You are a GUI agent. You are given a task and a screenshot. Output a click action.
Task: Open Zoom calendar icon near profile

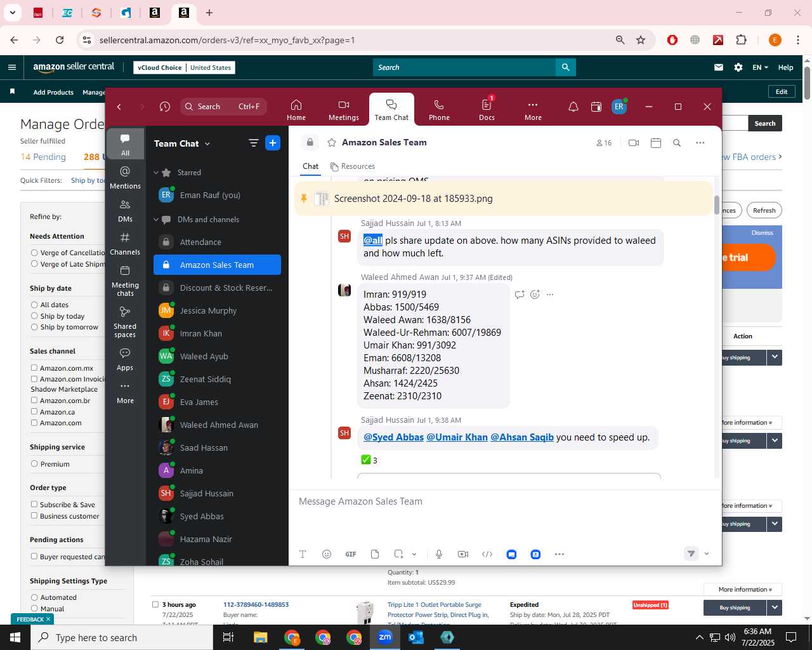596,107
